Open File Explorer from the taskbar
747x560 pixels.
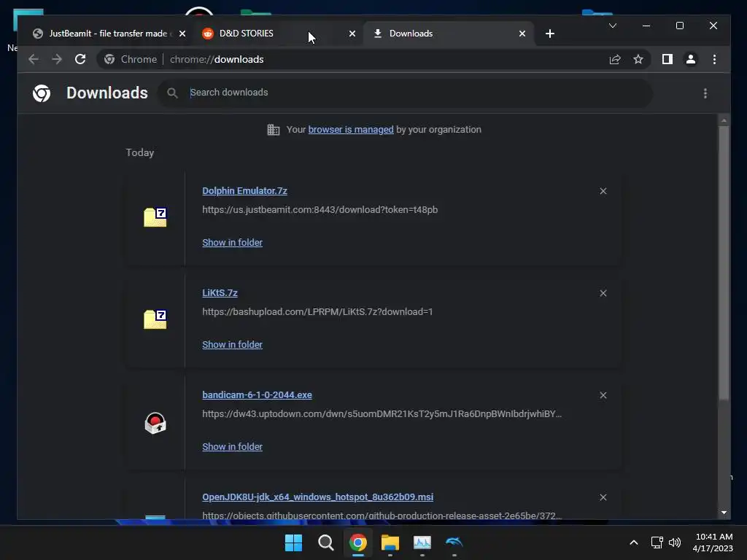point(390,542)
